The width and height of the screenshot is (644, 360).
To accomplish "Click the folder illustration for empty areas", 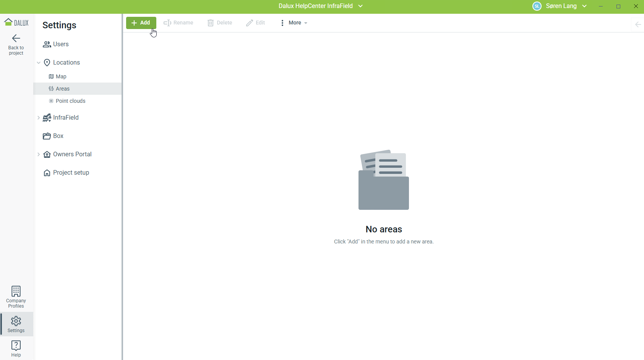I will pos(384,180).
